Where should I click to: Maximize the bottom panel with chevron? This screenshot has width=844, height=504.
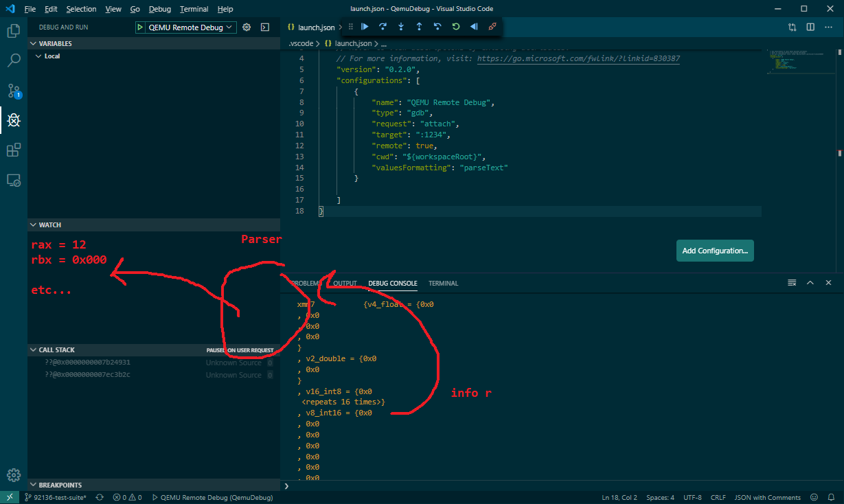pyautogui.click(x=810, y=283)
